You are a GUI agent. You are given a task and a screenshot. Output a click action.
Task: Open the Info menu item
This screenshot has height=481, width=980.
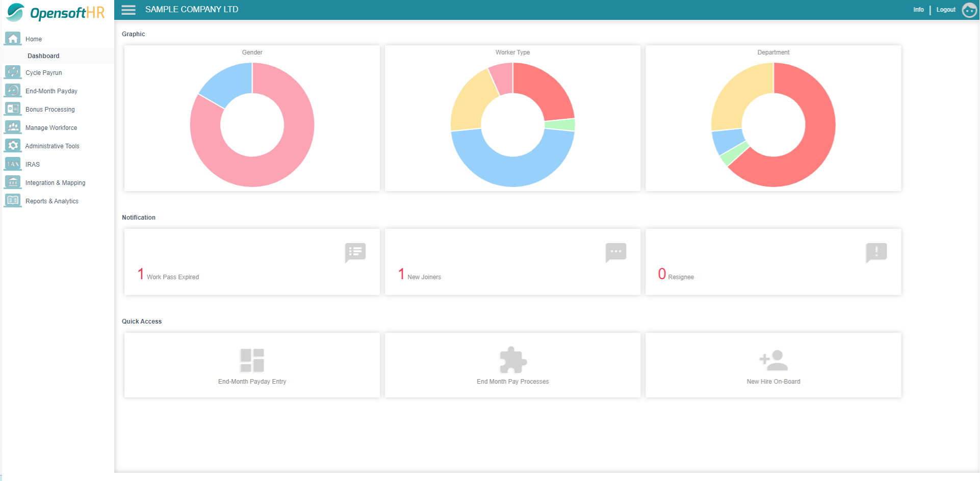pyautogui.click(x=918, y=9)
